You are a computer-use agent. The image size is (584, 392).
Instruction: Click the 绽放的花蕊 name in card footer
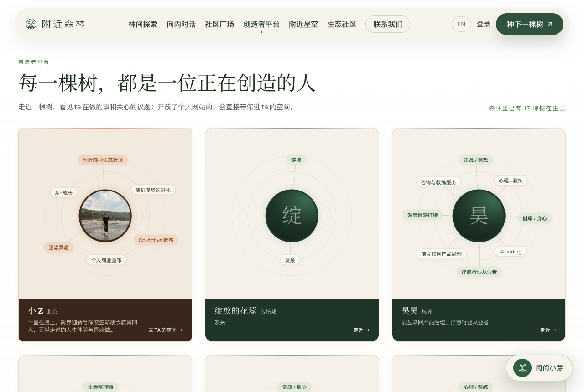(x=235, y=311)
